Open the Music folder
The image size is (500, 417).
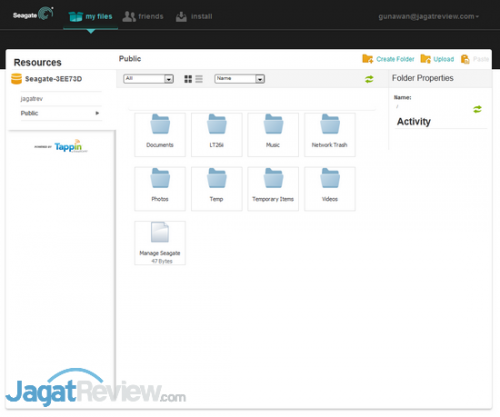click(273, 135)
